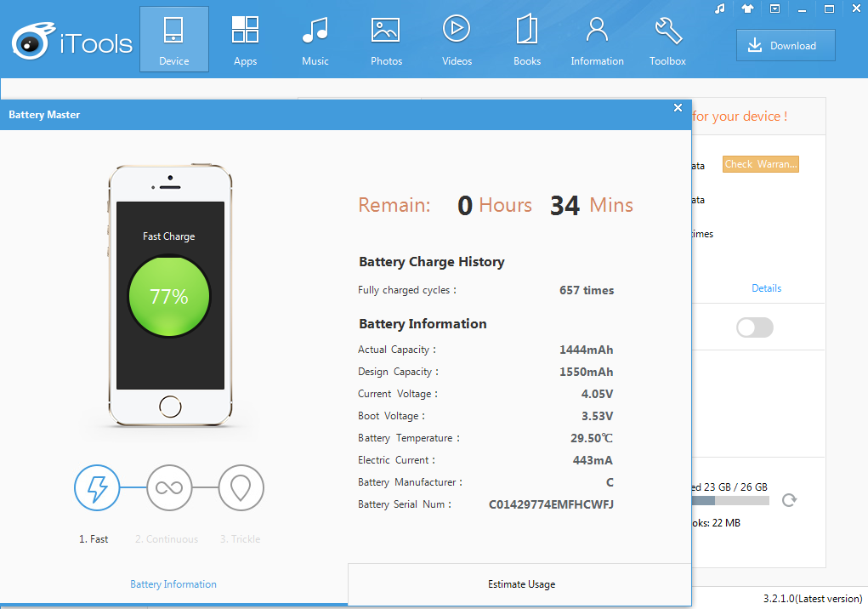Open the title bar dropdown menu icon
Viewport: 868px width, 609px height.
point(775,9)
